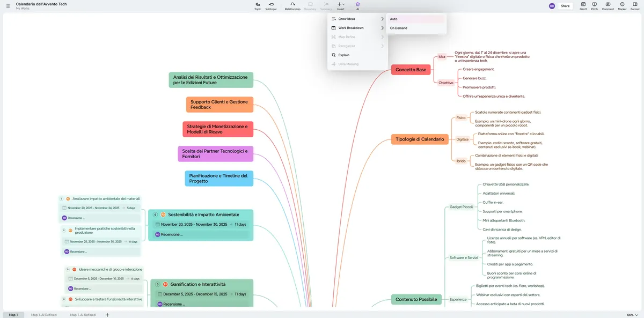Insert a Subtopic via toolbar

click(271, 6)
